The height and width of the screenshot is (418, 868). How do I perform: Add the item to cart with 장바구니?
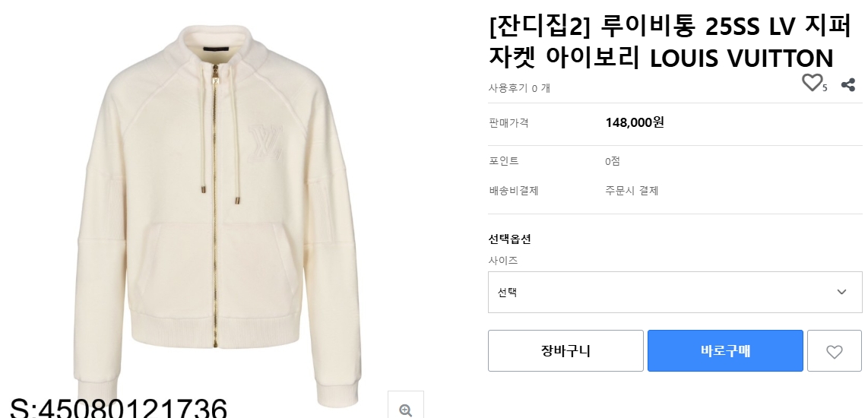coord(565,351)
